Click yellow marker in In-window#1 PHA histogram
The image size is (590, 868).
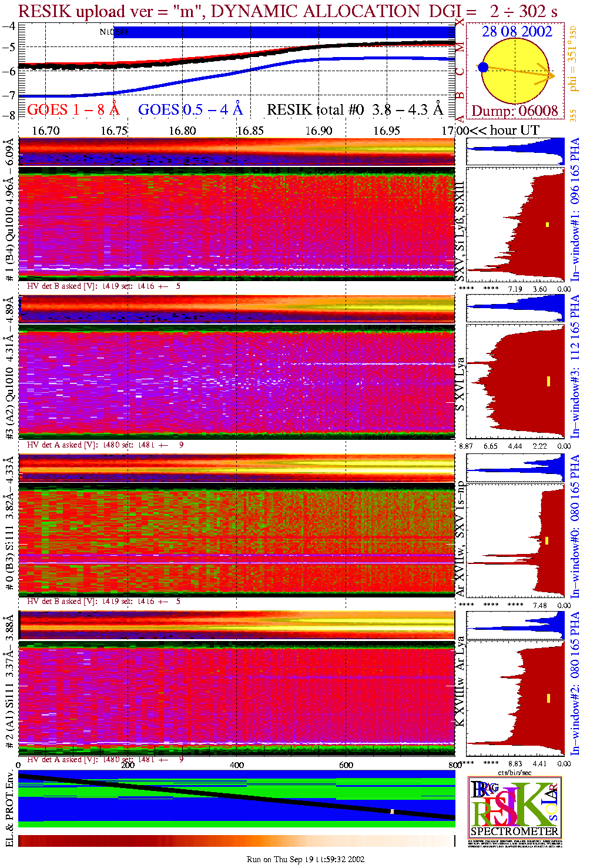coord(547,224)
